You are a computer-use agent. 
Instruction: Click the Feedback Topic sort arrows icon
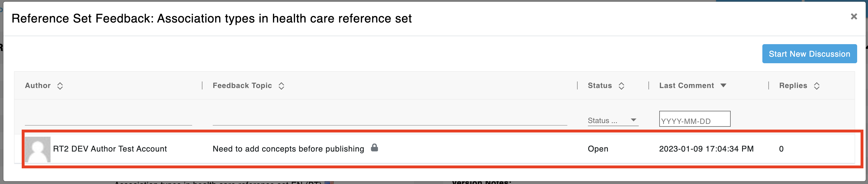coord(281,86)
